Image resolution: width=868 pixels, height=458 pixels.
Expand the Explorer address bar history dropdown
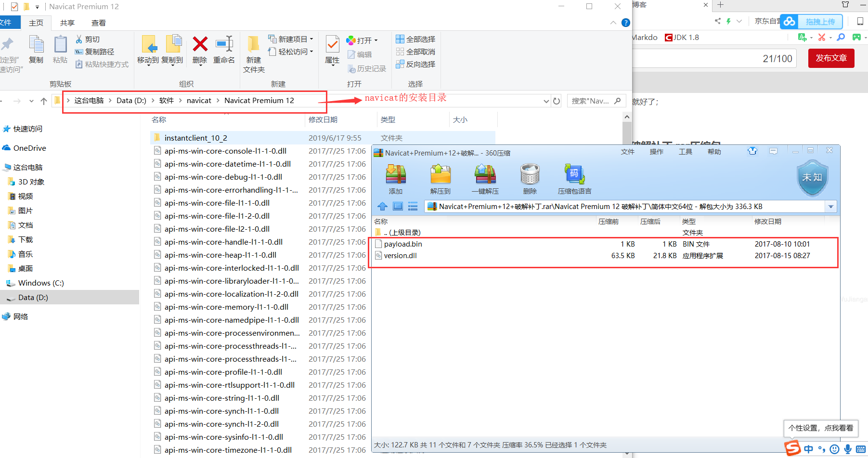coord(546,101)
